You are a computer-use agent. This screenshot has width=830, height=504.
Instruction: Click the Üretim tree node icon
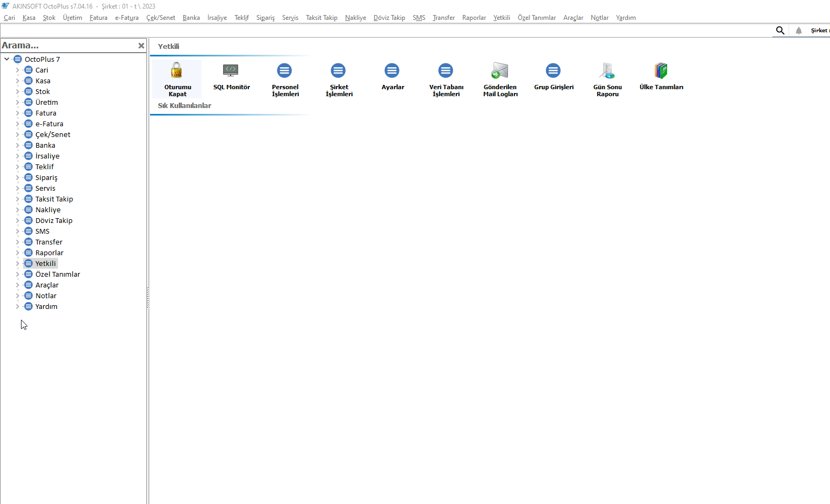[28, 102]
